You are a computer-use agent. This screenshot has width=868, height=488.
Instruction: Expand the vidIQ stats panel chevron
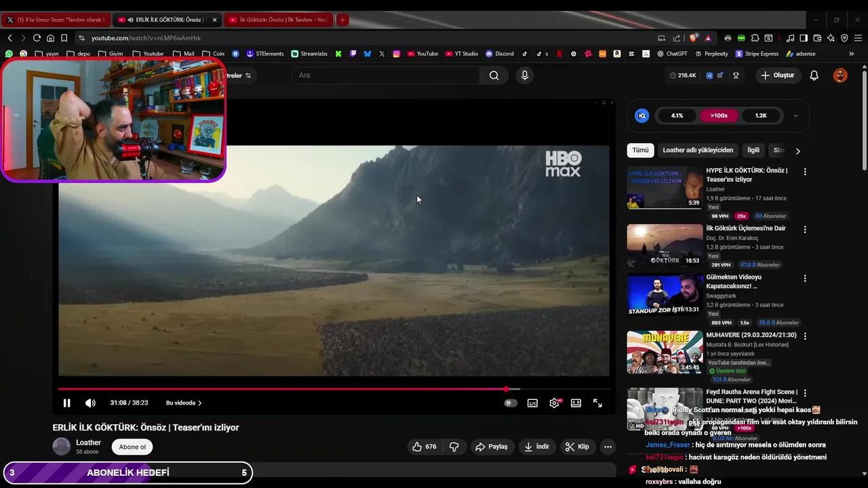[x=795, y=116]
